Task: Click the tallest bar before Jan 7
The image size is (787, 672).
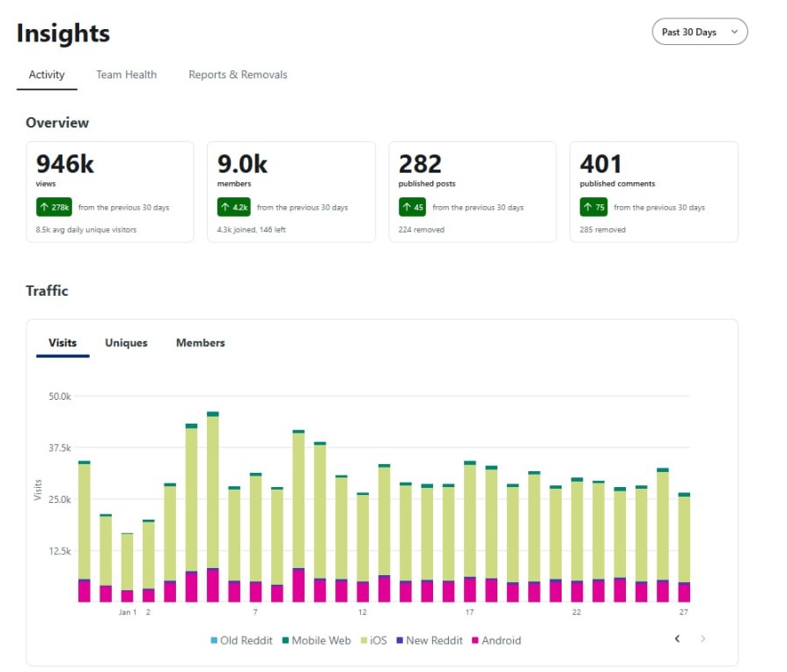Action: point(212,493)
